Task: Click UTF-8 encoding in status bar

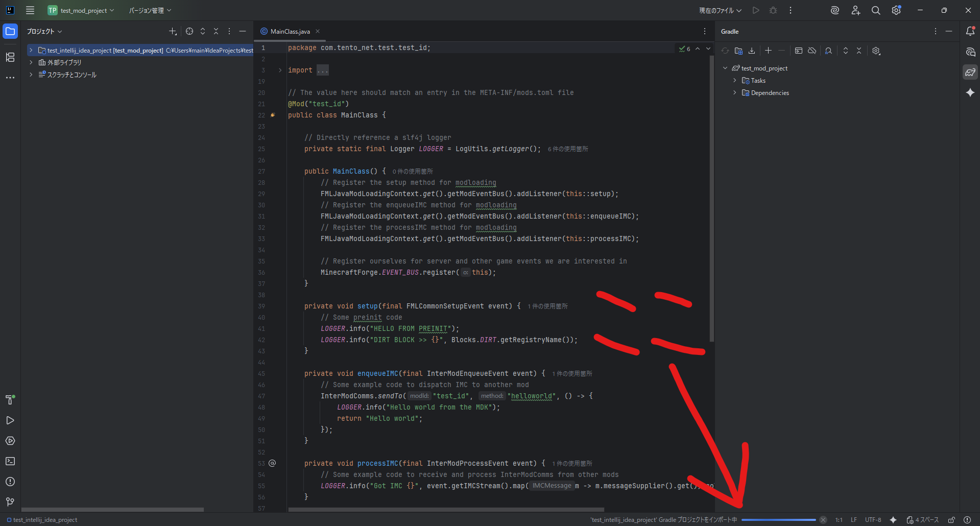Action: click(x=873, y=520)
